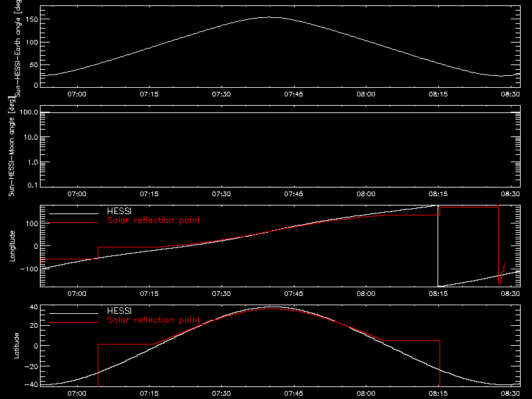532x399 pixels.
Task: Click tick 10.0 on Moon angle axis
Action: [31, 137]
